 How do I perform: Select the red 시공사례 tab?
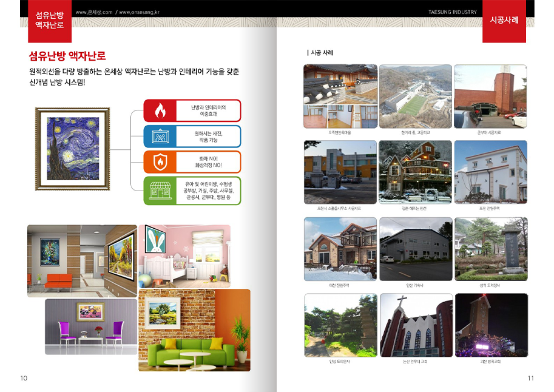[x=504, y=20]
